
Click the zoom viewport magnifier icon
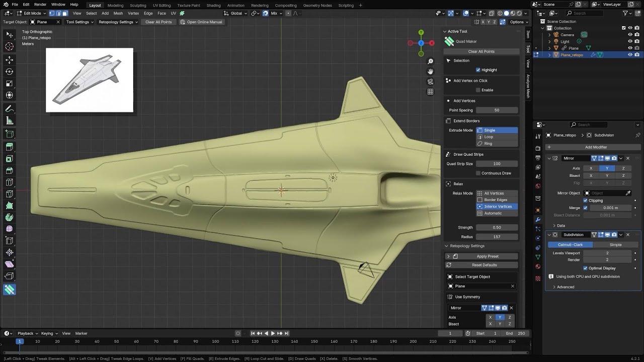[x=430, y=61]
